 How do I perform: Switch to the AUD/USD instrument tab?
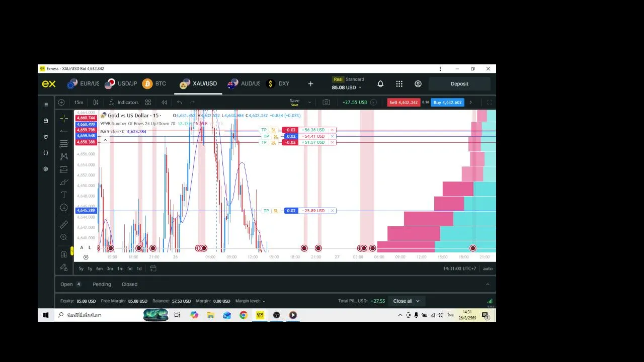[244, 83]
